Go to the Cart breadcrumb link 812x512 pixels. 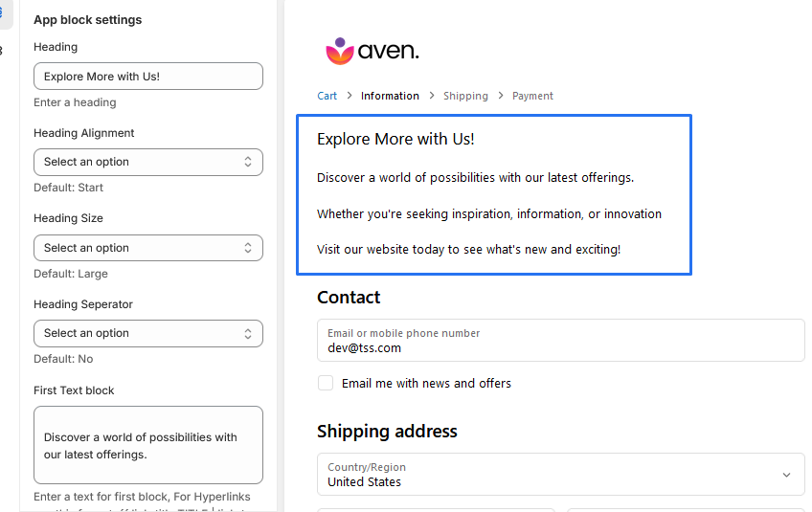pos(327,96)
